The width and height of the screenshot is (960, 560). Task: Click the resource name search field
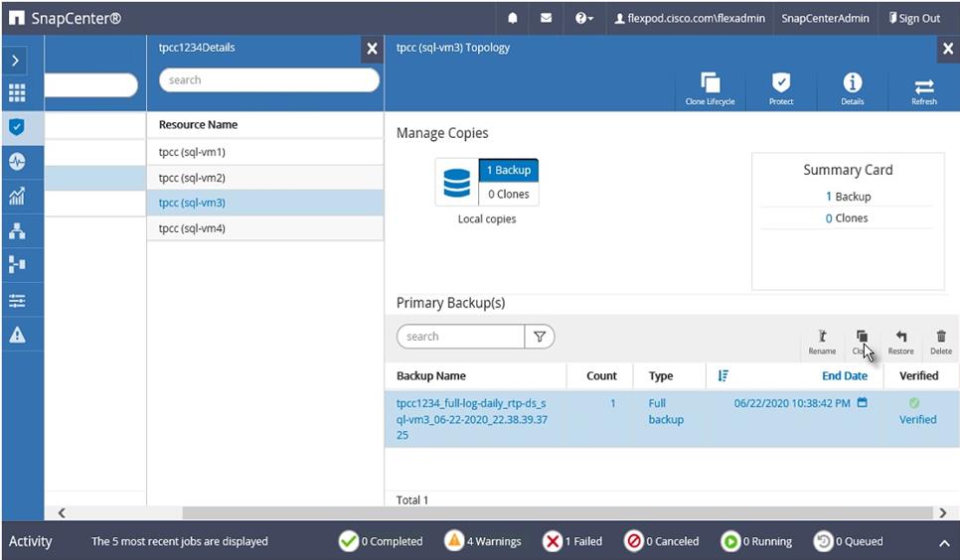tap(268, 80)
